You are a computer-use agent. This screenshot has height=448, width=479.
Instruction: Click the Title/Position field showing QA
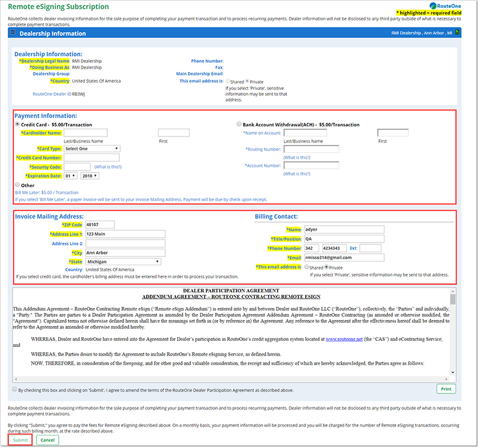[344, 239]
